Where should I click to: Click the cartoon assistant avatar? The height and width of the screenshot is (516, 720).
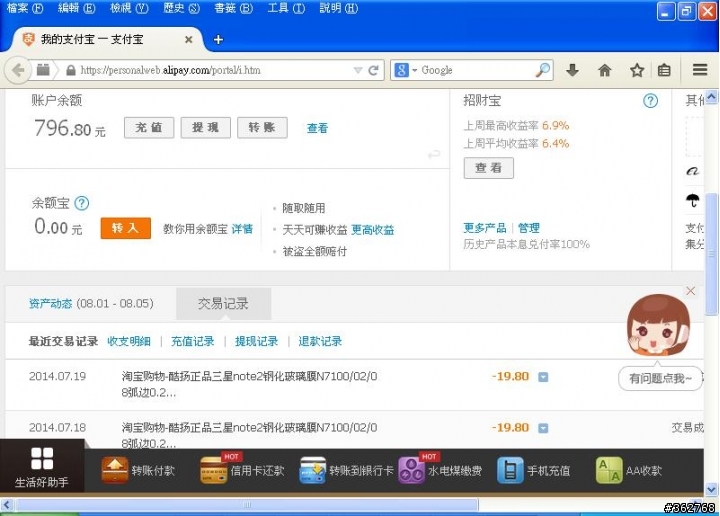coord(658,325)
